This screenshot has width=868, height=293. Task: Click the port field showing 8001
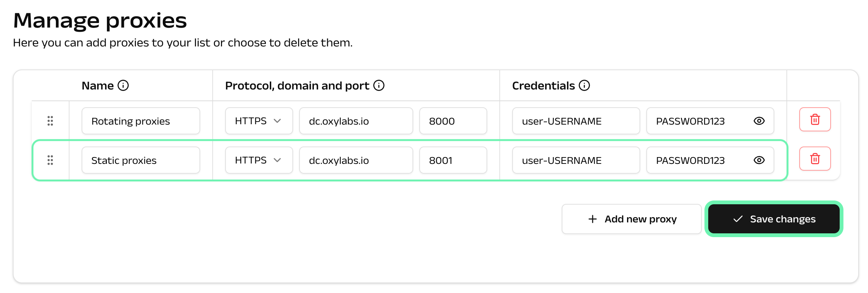click(x=453, y=160)
